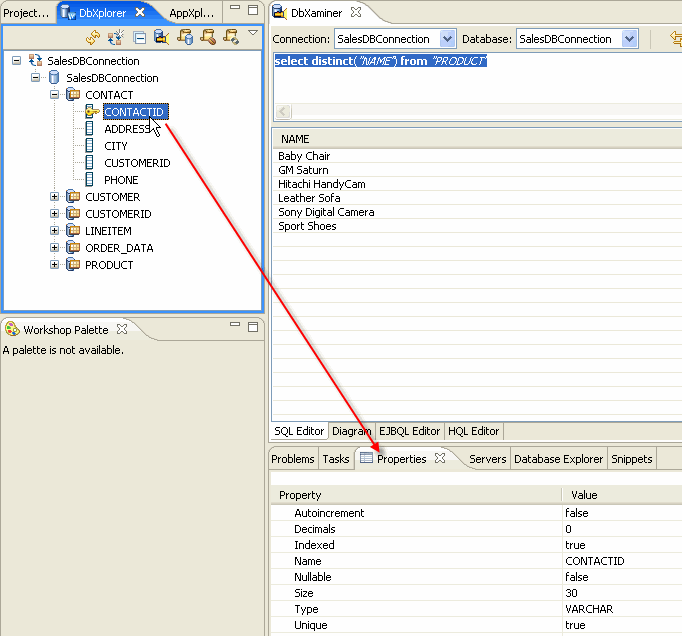Click the CUSTOMERID table icon

[x=73, y=214]
